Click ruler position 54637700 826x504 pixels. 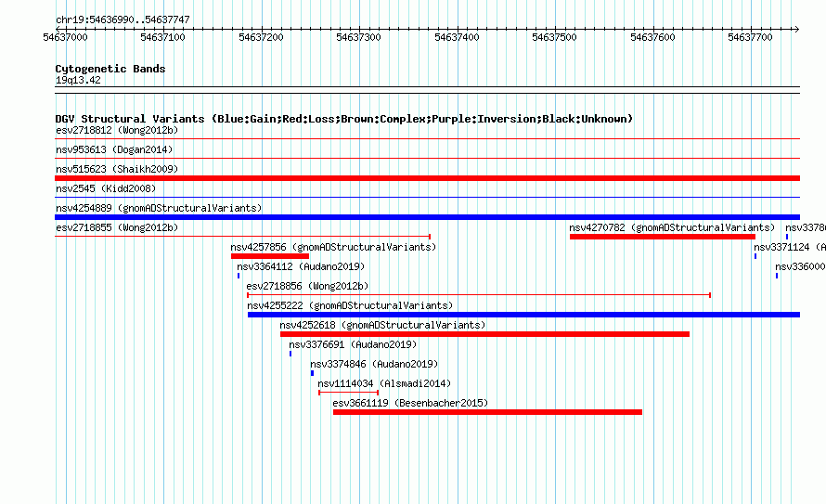(750, 37)
